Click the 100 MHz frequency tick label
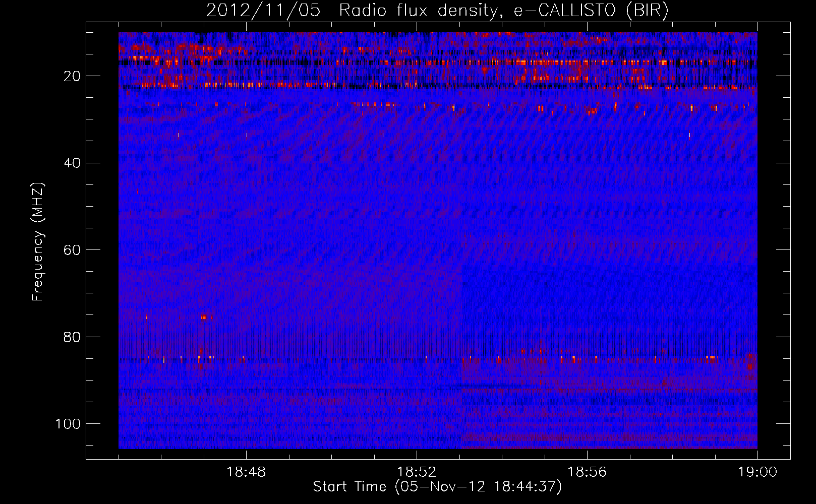Screen dimensions: 816x504 [x=68, y=424]
